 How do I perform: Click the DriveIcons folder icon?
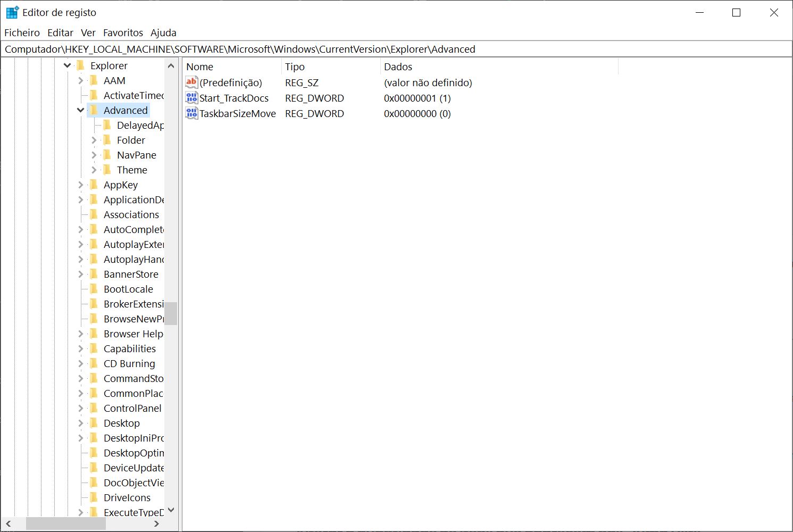(x=94, y=497)
